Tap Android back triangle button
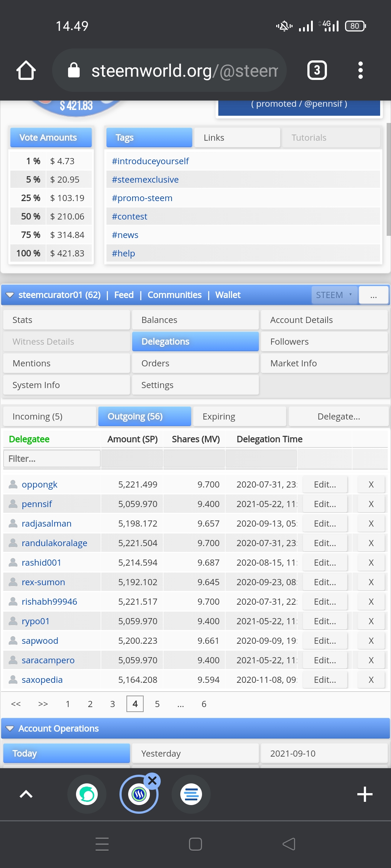This screenshot has height=868, width=391. coord(289,844)
